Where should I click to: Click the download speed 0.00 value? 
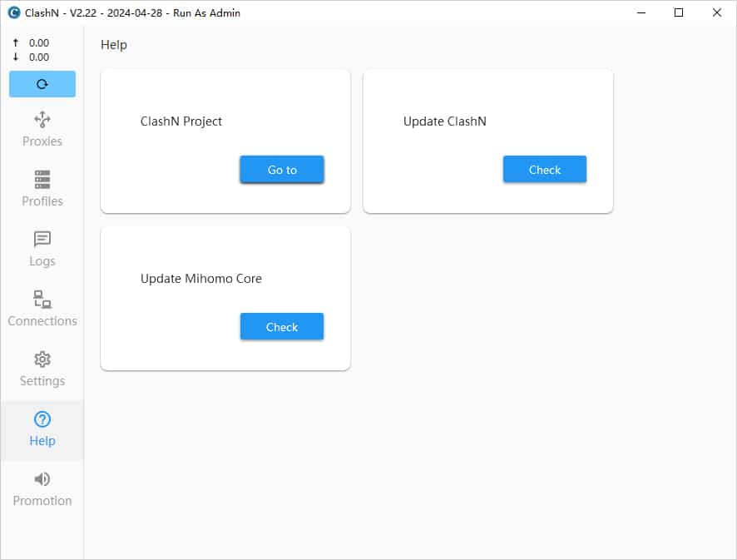tap(39, 57)
